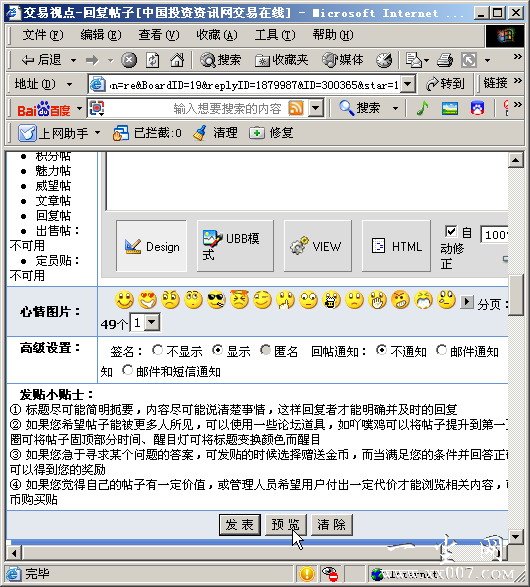
Task: Expand the address bar dropdown
Action: pyautogui.click(x=408, y=84)
